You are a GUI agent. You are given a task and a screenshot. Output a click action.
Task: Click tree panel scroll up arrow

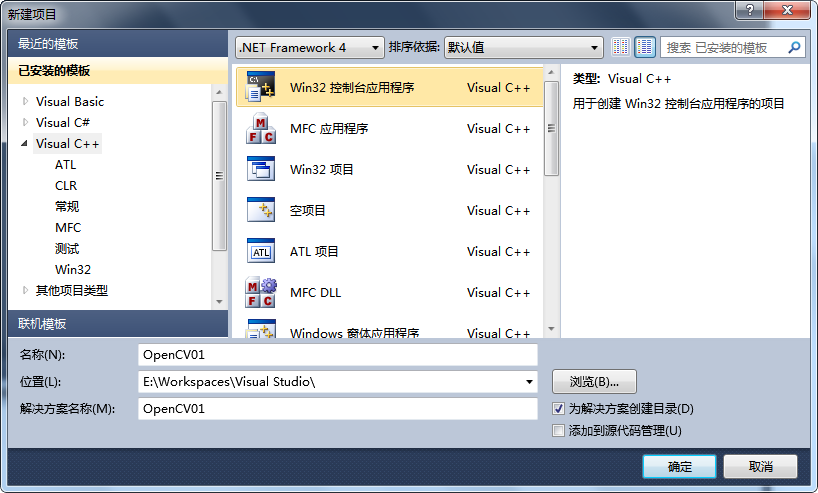(x=219, y=92)
